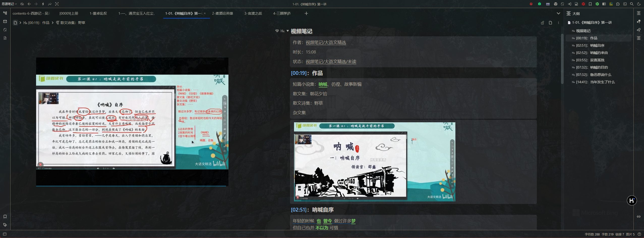
Task: Open the file tree panel icon
Action: pyautogui.click(x=5, y=13)
